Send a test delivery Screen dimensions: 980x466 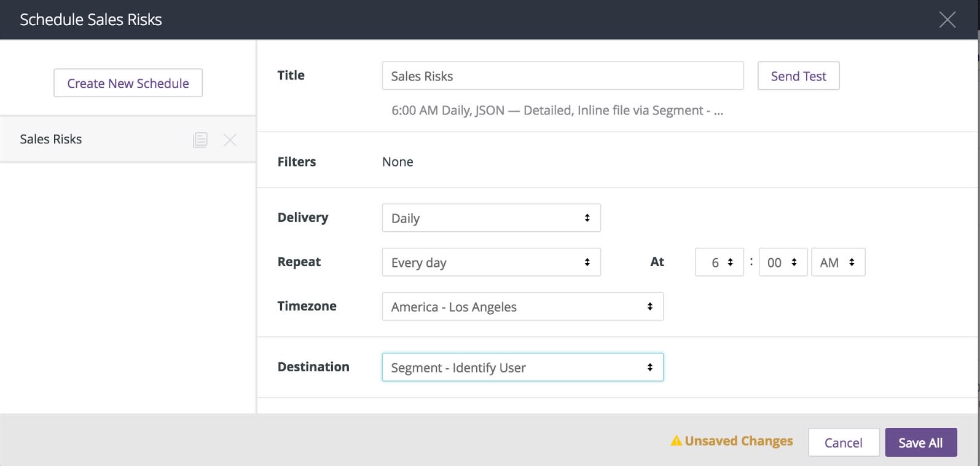[798, 76]
